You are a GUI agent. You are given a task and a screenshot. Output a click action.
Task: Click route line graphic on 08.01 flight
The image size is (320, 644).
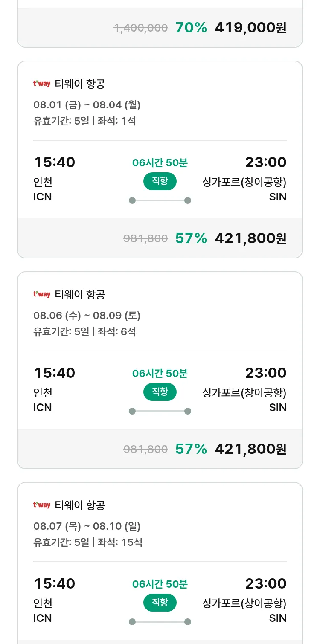tap(160, 200)
